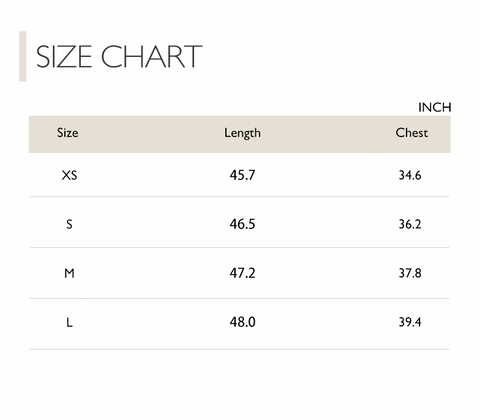This screenshot has width=480, height=420.
Task: Click the 46.5 length value
Action: tap(242, 224)
